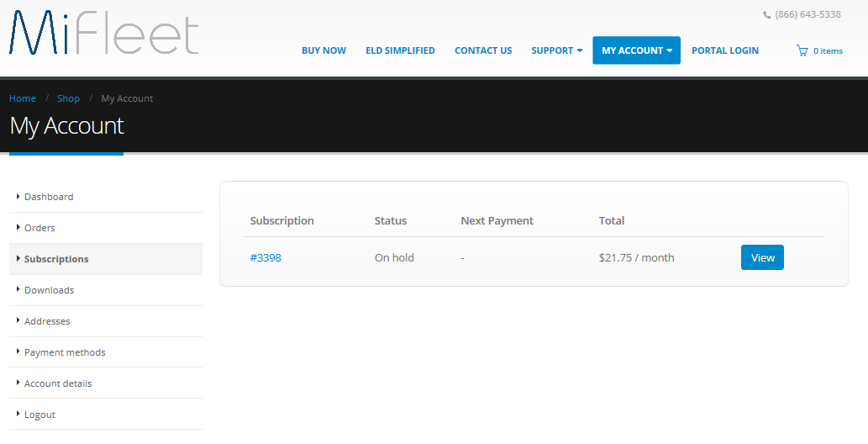Navigate to Portal Login
Image resolution: width=868 pixels, height=444 pixels.
point(724,50)
